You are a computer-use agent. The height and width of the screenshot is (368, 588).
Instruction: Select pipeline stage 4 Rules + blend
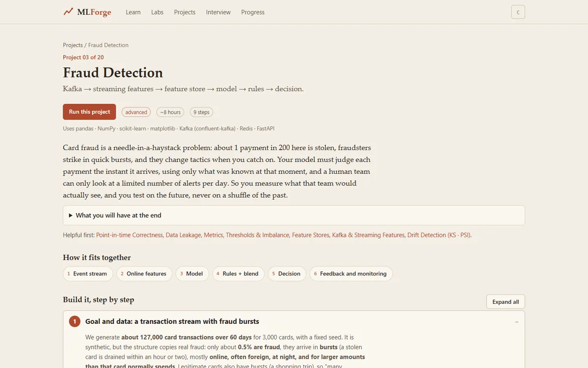point(238,274)
